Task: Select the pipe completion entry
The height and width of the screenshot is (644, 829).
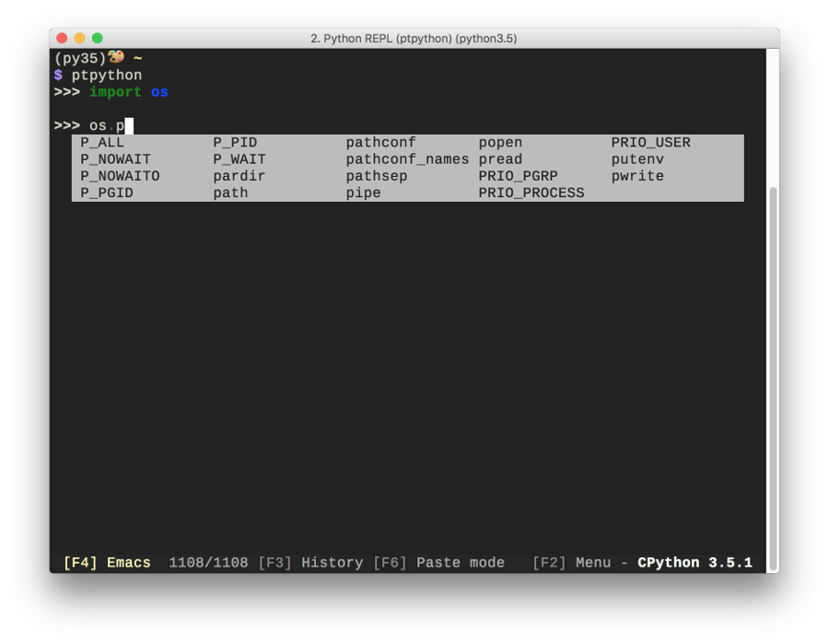Action: [x=363, y=193]
